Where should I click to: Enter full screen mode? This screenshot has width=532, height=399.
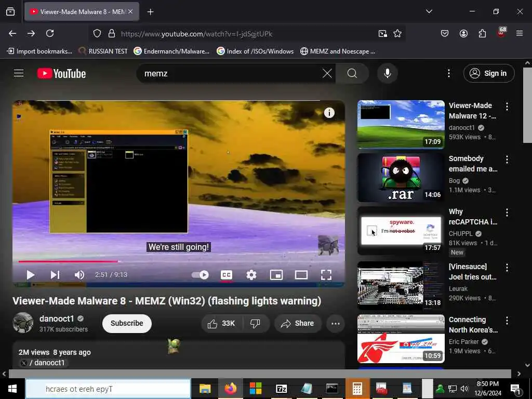(326, 275)
